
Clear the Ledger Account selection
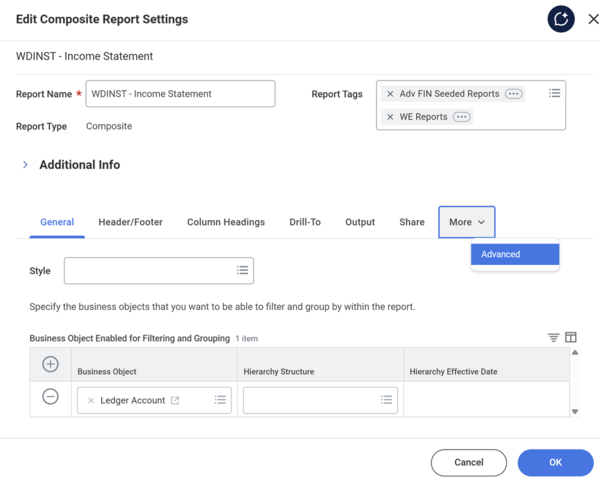tap(91, 401)
